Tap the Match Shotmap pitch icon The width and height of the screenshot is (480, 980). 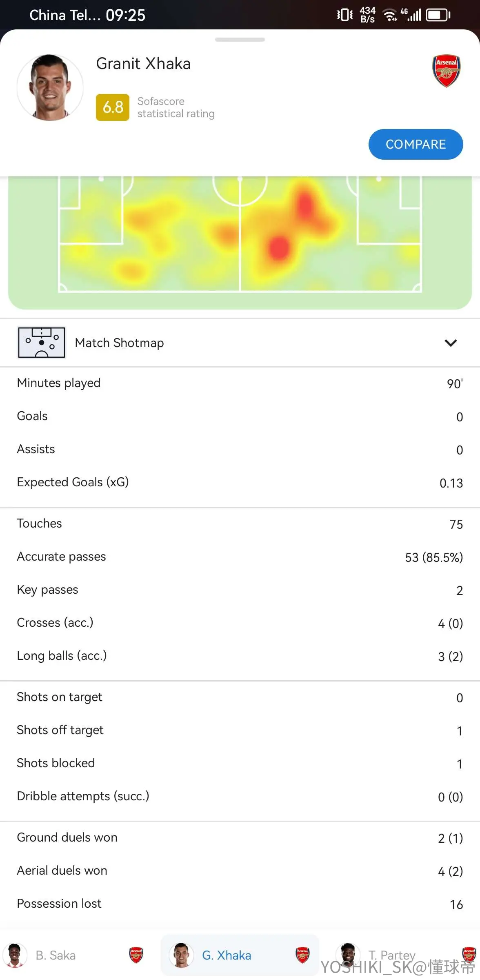tap(41, 343)
